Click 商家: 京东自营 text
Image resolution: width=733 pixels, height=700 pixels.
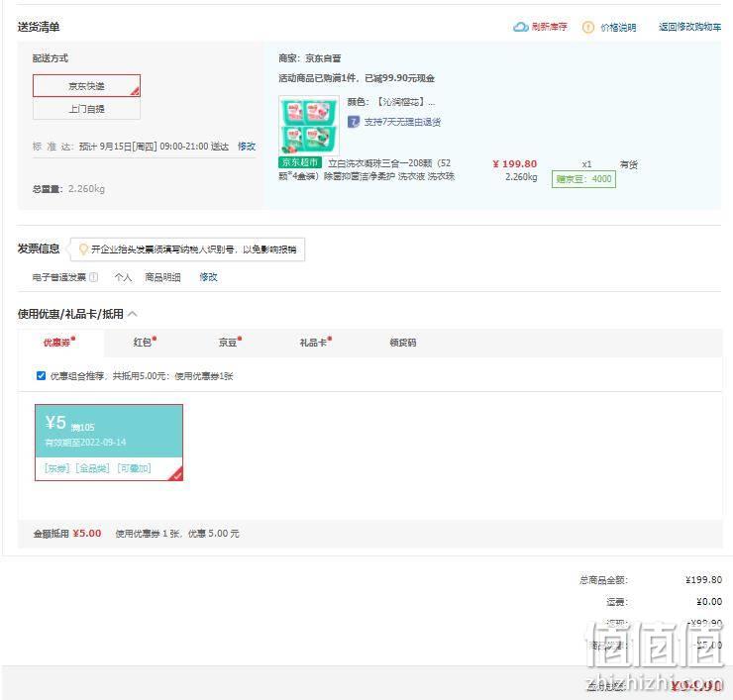pyautogui.click(x=309, y=58)
